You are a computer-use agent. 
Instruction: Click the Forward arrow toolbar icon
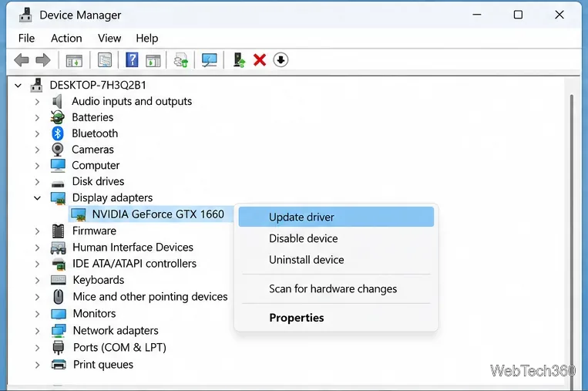click(42, 60)
